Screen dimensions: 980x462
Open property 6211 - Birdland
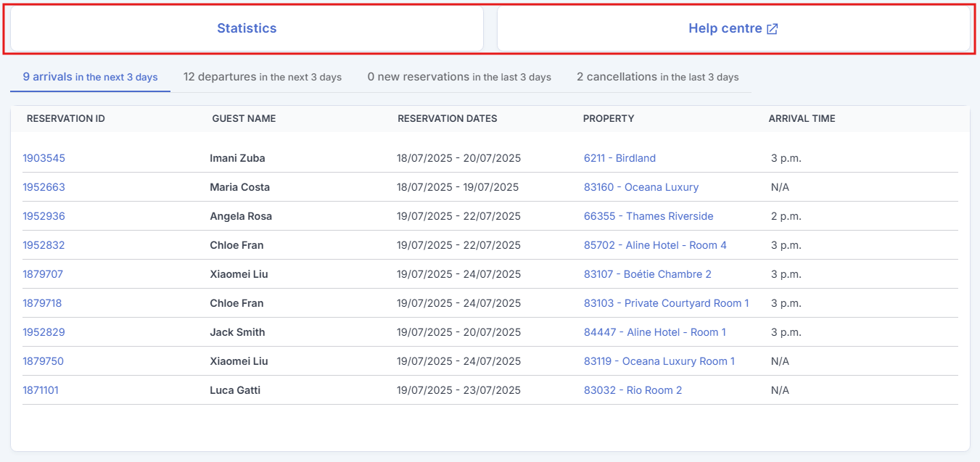tap(619, 158)
